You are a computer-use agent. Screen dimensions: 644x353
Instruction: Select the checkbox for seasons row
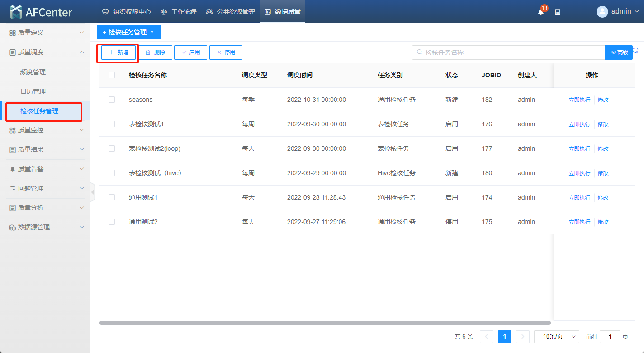tap(112, 100)
